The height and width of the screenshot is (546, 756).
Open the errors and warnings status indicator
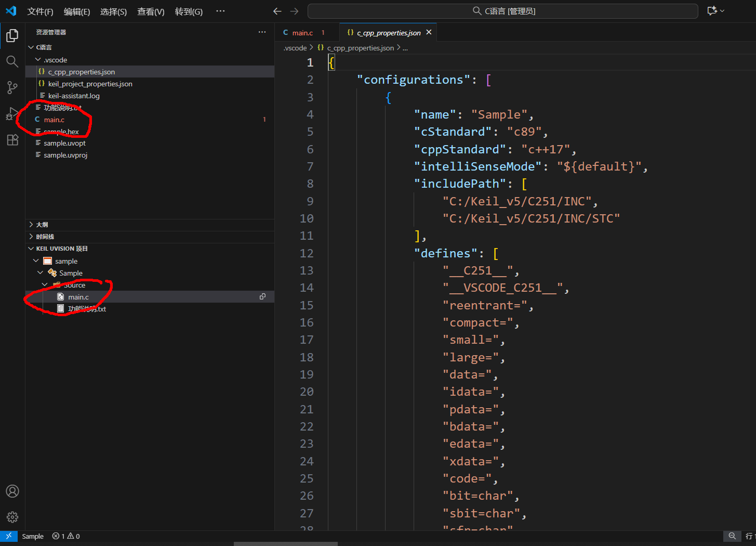66,536
